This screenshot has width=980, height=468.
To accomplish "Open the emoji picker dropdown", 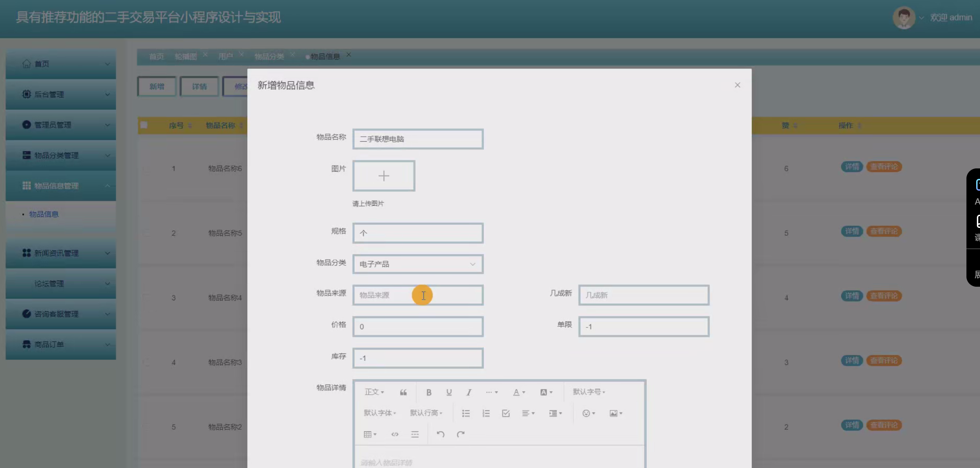I will coord(588,413).
